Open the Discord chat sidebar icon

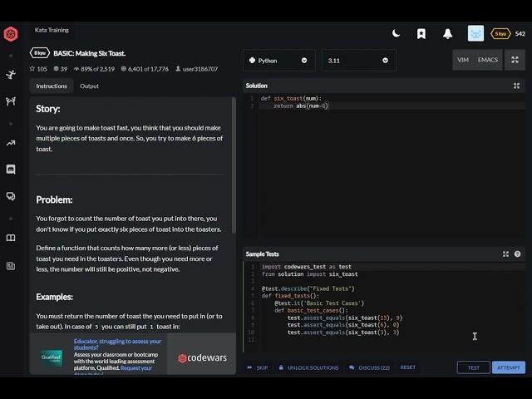tap(11, 170)
